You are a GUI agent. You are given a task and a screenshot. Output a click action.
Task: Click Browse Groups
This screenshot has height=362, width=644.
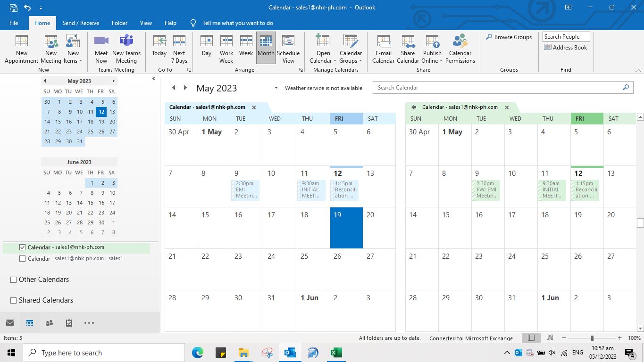click(x=509, y=37)
